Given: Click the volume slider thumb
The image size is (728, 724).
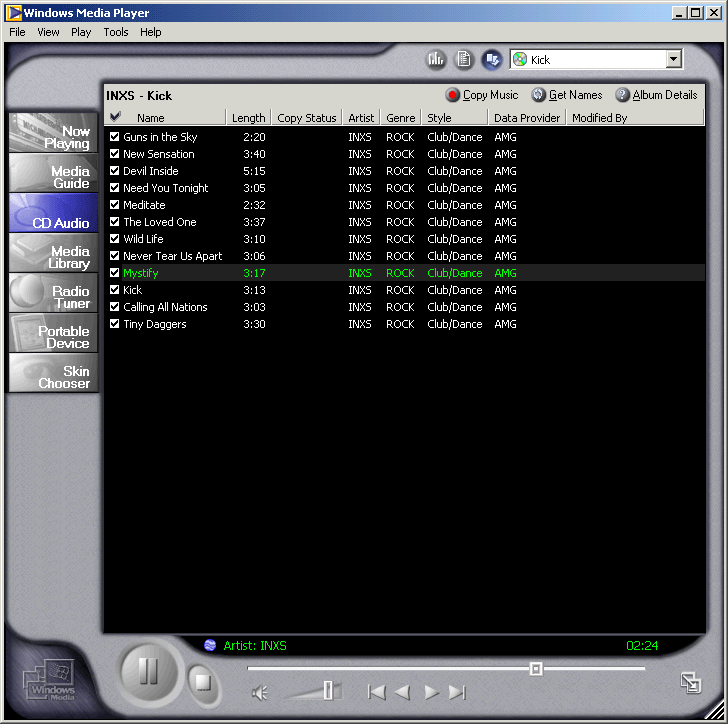Looking at the screenshot, I should (328, 690).
